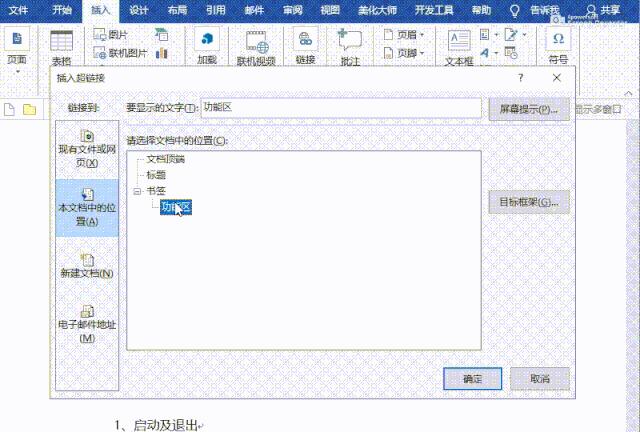Select 新建文档 link target option
640x432 pixels.
click(x=87, y=265)
